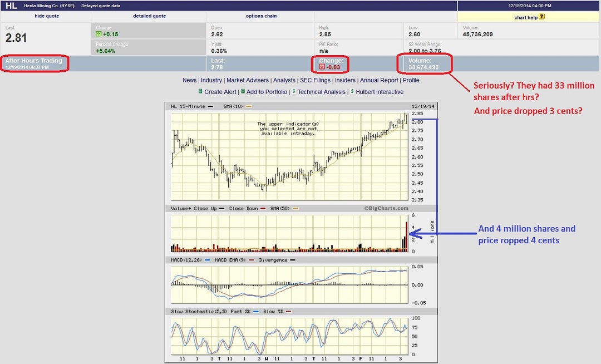This screenshot has height=364, width=601.
Task: Click the green icon beside Add to Portfolio
Action: click(x=243, y=92)
